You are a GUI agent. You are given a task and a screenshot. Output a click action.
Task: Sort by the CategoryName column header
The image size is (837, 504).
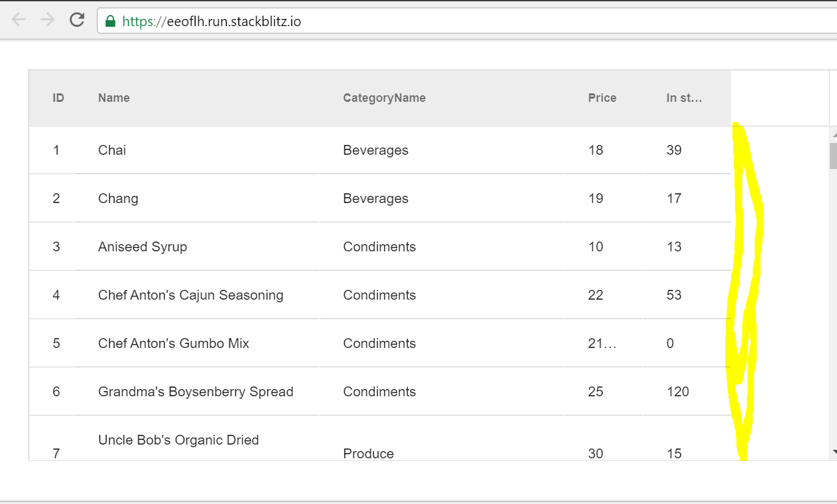(384, 98)
